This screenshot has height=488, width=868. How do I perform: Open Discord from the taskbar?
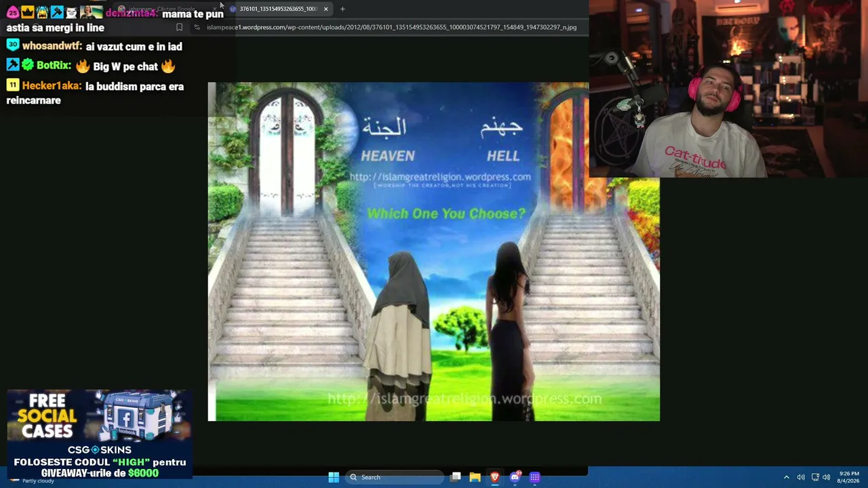[515, 477]
